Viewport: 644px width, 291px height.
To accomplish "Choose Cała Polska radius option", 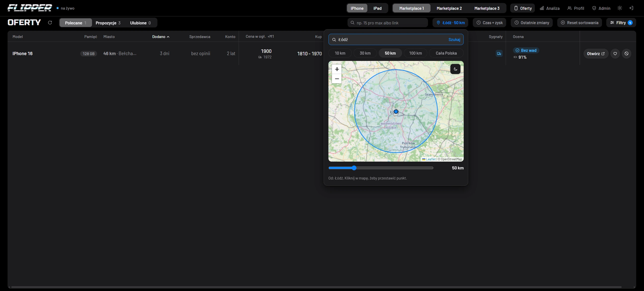I will click(x=446, y=53).
